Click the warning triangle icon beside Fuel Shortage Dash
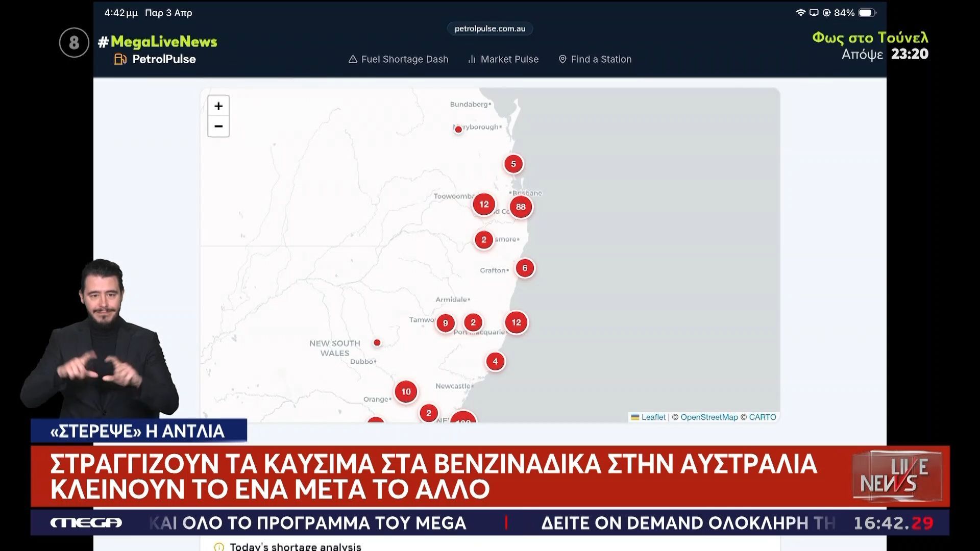 [x=353, y=59]
